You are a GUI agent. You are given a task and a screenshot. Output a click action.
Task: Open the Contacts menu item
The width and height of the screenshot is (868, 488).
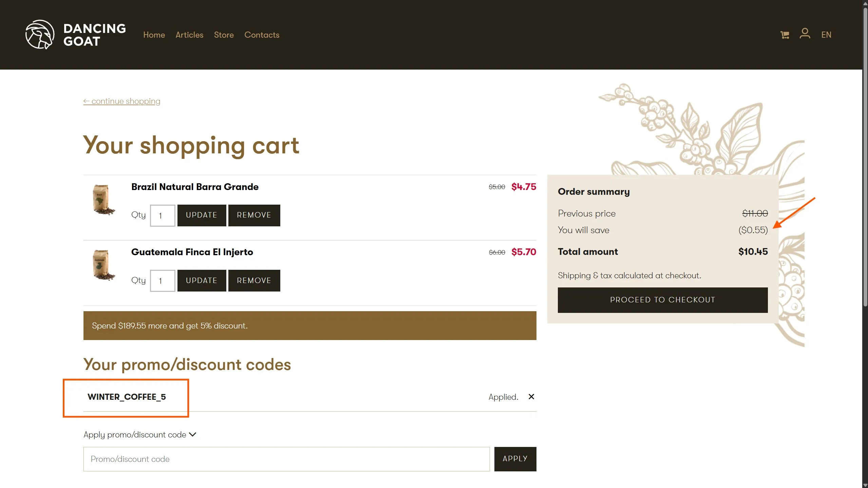(262, 35)
